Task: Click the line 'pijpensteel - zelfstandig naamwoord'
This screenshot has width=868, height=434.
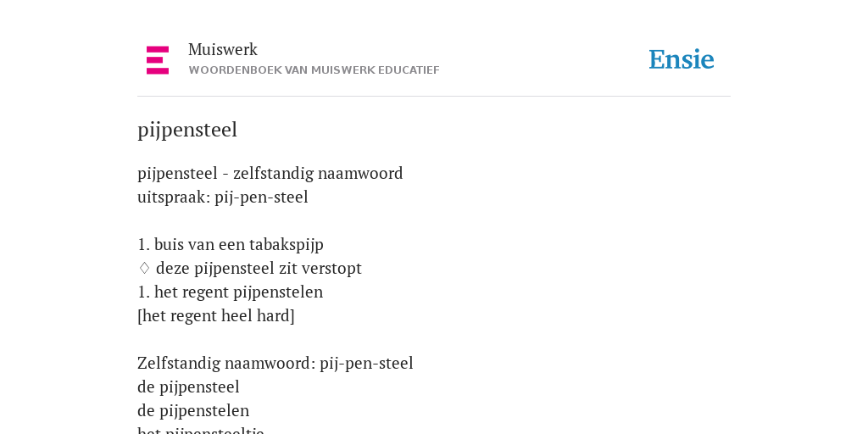Action: pos(270,174)
